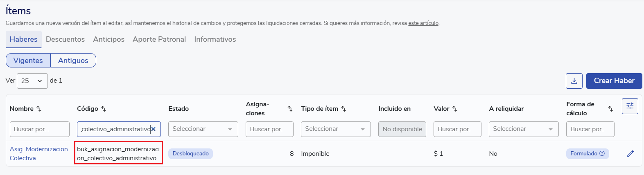This screenshot has height=175, width=644.
Task: Click the download export icon button
Action: tap(574, 81)
